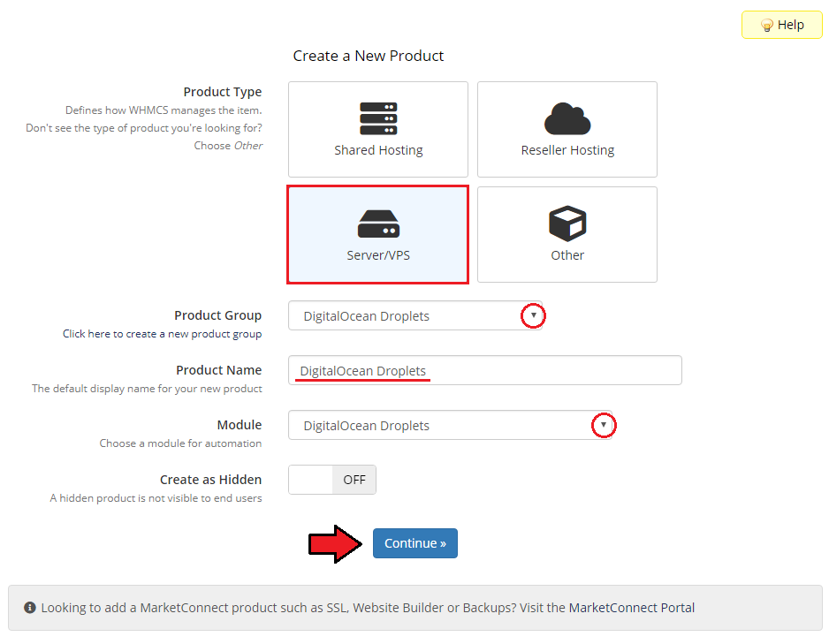
Task: Click the 'Product Group' label
Action: coord(217,315)
